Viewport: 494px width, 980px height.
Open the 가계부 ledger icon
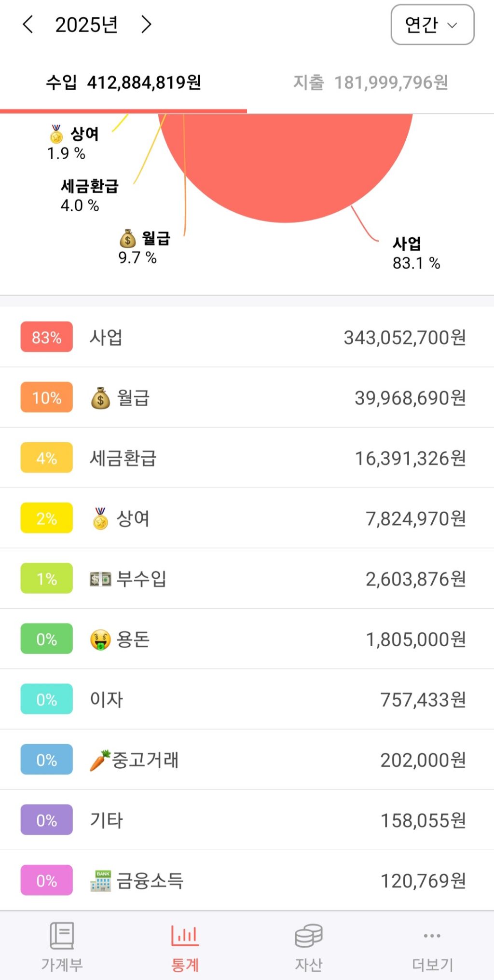(x=62, y=936)
